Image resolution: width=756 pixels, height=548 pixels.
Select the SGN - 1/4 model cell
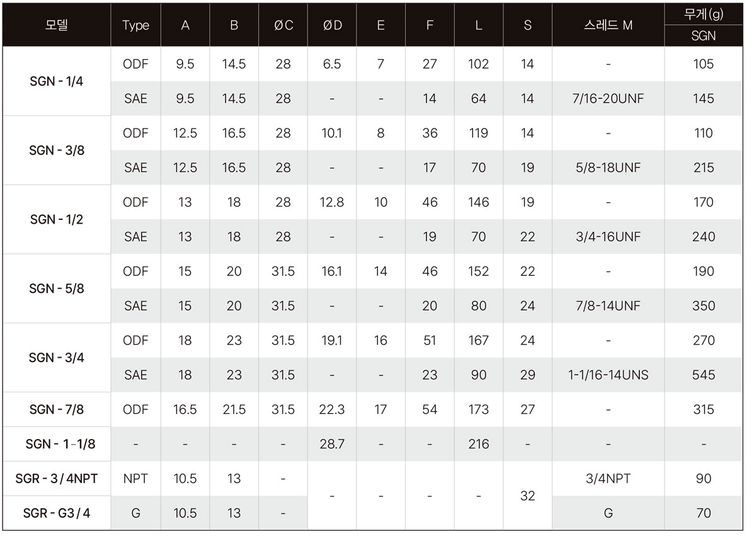[57, 81]
